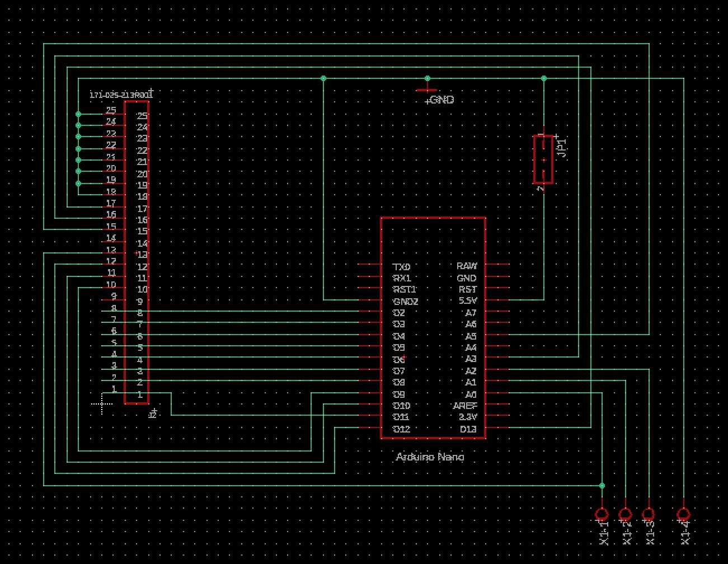728x564 pixels.
Task: Click the JP1 text label
Action: (563, 147)
